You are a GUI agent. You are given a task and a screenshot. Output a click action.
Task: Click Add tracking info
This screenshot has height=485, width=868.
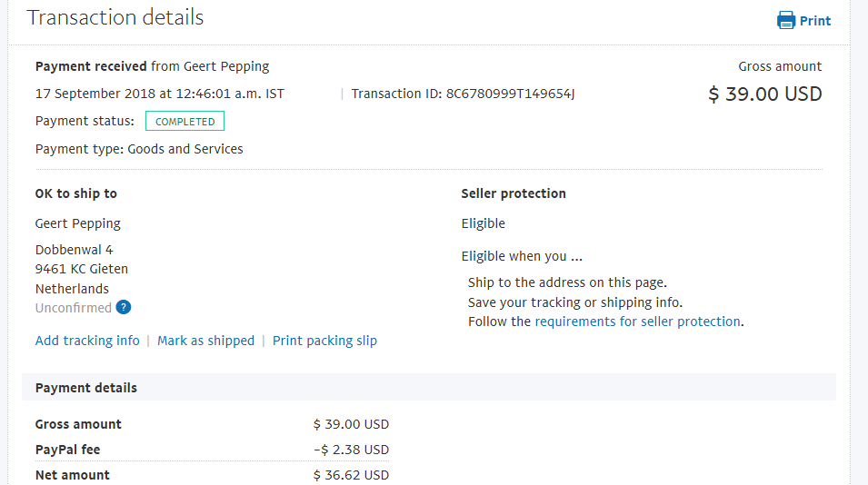[x=87, y=341]
